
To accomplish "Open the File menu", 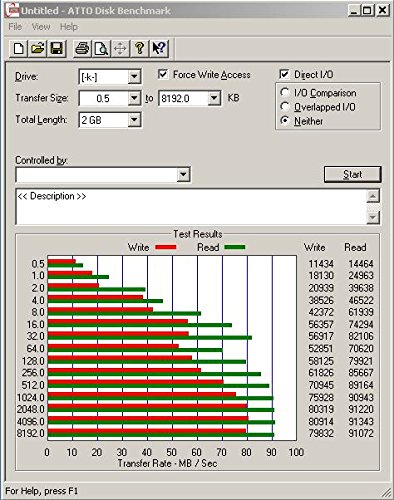I will [x=15, y=27].
